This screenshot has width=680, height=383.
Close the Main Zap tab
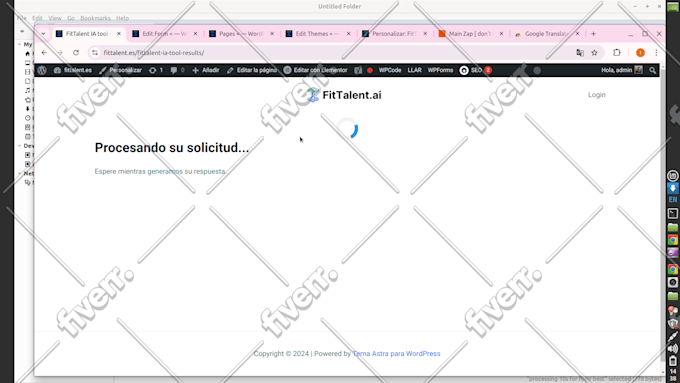point(501,34)
